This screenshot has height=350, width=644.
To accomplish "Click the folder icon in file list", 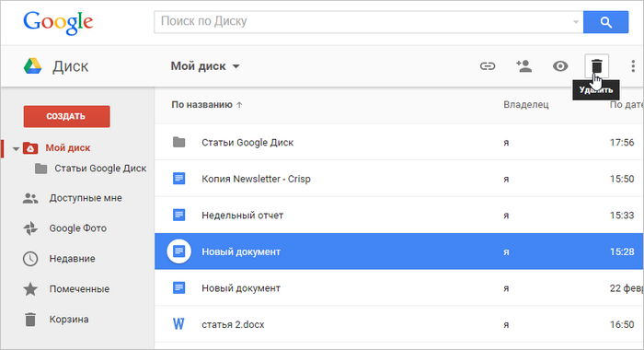I will coord(178,143).
